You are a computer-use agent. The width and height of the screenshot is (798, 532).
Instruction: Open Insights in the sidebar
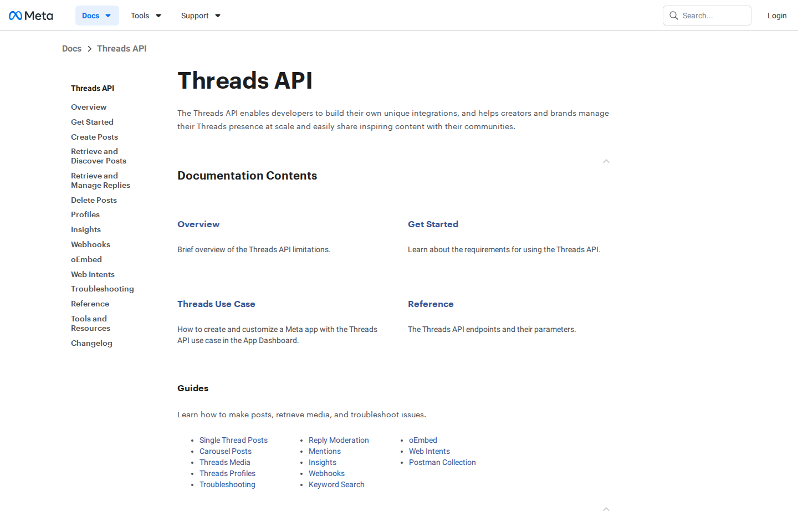[86, 229]
